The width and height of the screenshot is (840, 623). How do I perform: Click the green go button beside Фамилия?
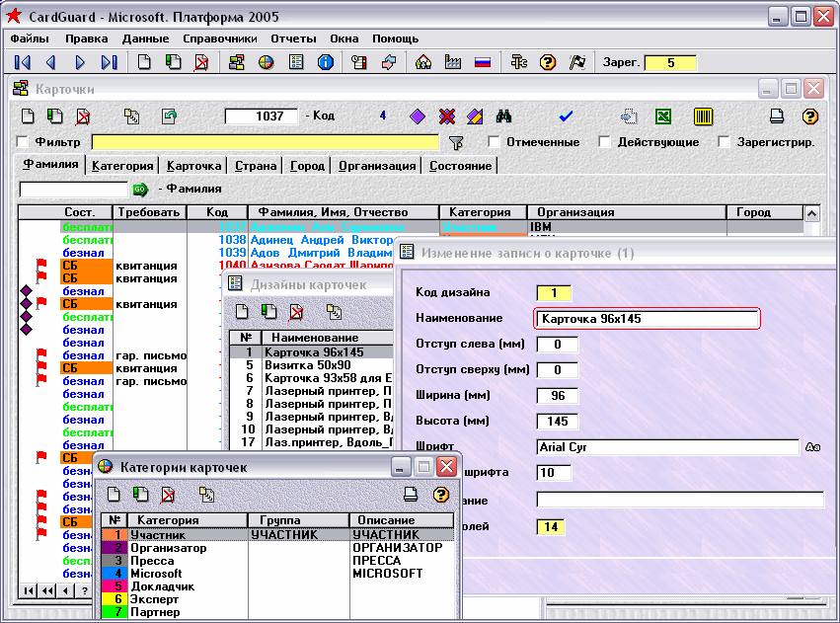point(139,189)
